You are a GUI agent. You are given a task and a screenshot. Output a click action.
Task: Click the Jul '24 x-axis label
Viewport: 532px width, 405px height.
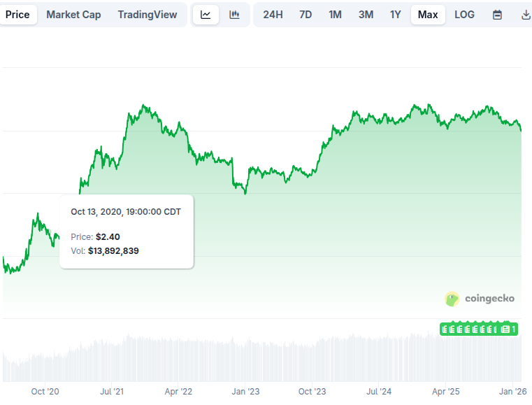pyautogui.click(x=379, y=392)
